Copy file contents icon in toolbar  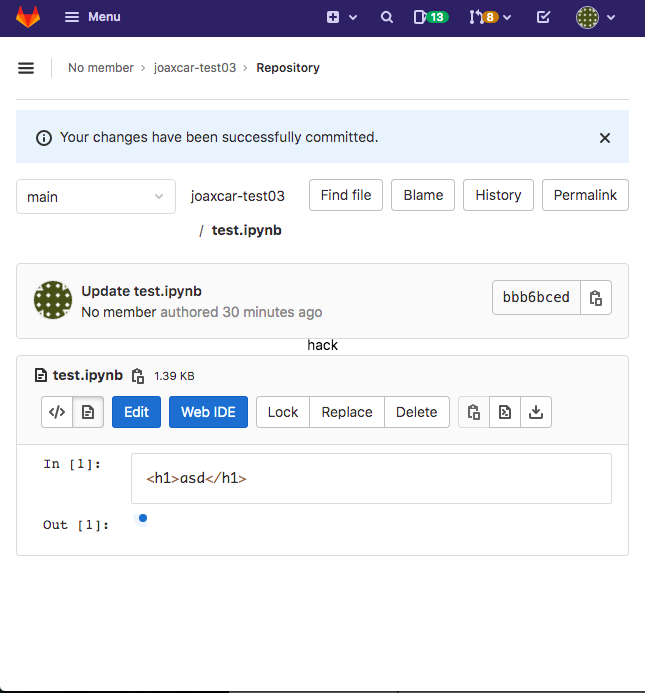tap(474, 412)
